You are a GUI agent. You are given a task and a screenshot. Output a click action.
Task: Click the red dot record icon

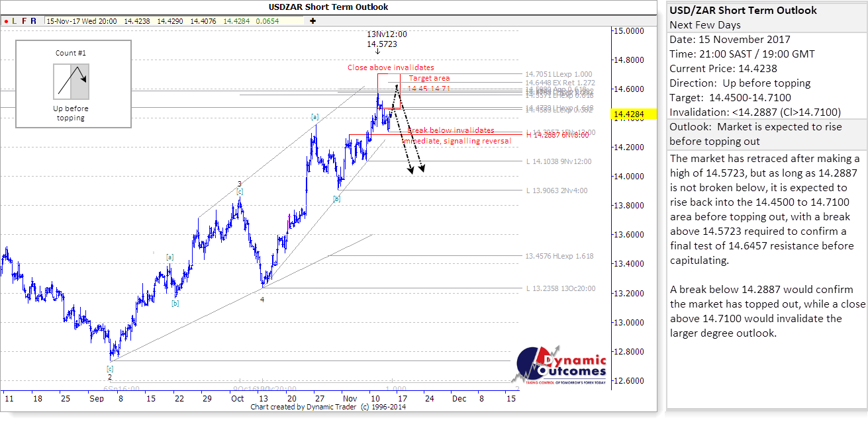(5, 21)
